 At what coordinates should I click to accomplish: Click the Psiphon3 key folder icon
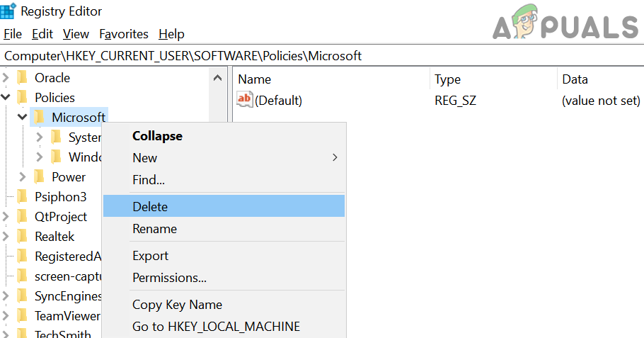pos(23,197)
